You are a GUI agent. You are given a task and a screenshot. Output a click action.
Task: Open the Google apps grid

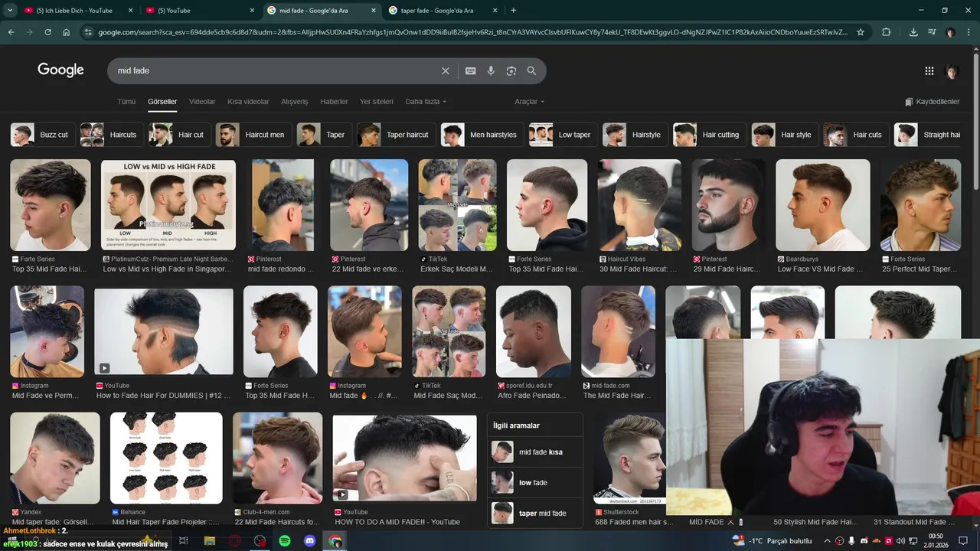point(929,71)
